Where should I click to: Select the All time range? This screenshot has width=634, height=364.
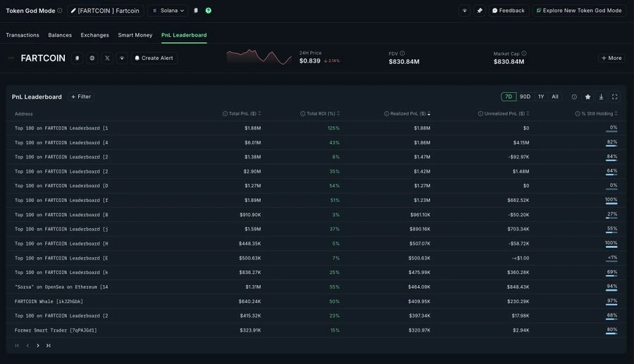[x=555, y=96]
